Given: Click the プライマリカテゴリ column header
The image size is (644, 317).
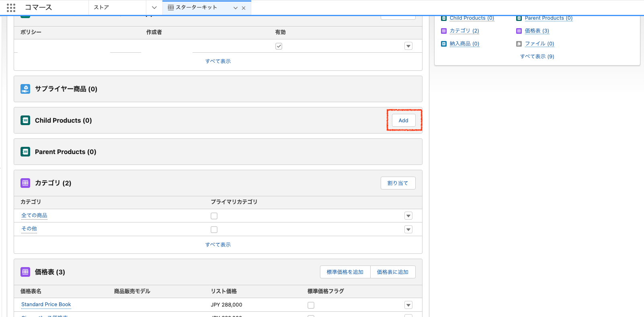Looking at the screenshot, I should pos(234,202).
